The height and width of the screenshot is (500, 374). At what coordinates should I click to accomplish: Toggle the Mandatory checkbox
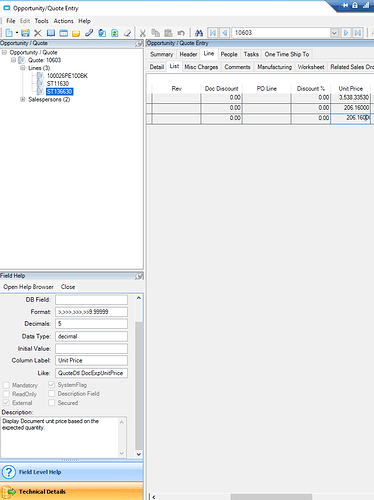tap(6, 385)
